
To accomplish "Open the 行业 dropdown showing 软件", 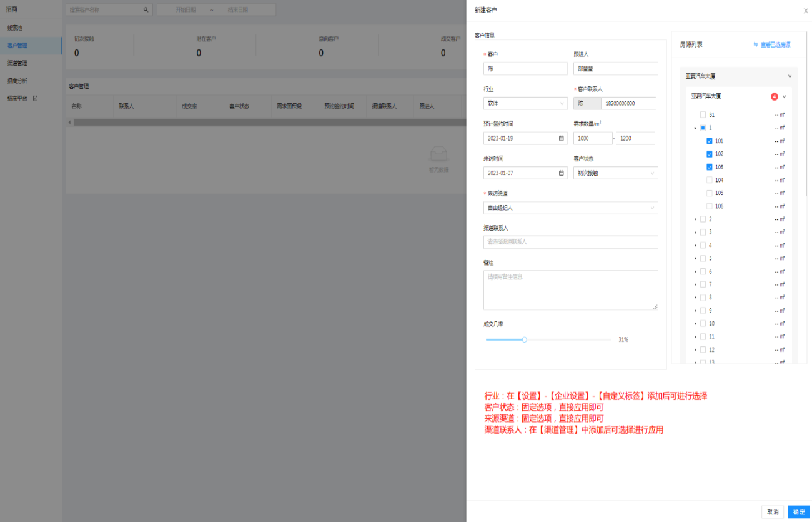I will point(525,103).
